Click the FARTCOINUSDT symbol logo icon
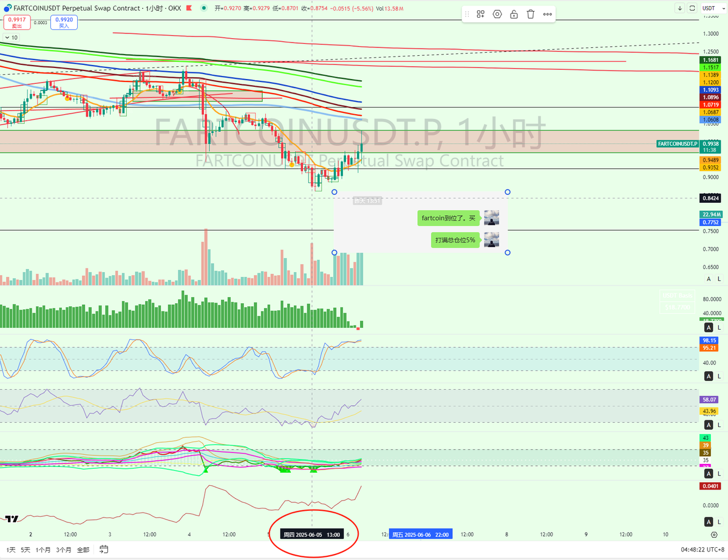This screenshot has height=560, width=728. 7,8
